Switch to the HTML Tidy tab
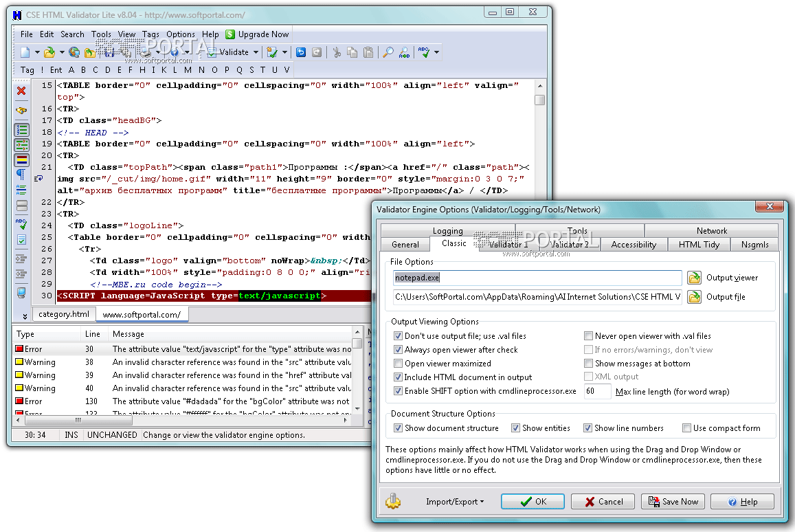Screen dimensions: 795x532 click(699, 245)
